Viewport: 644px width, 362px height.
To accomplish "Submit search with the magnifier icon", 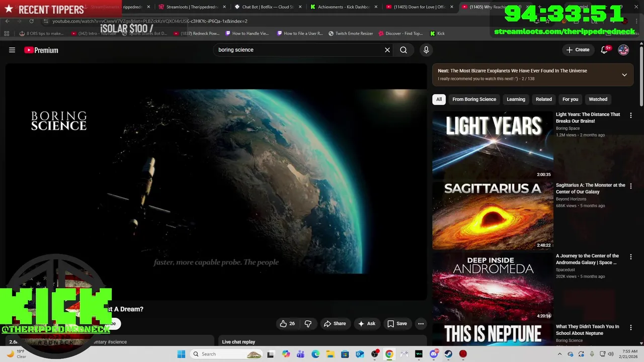I will [404, 50].
